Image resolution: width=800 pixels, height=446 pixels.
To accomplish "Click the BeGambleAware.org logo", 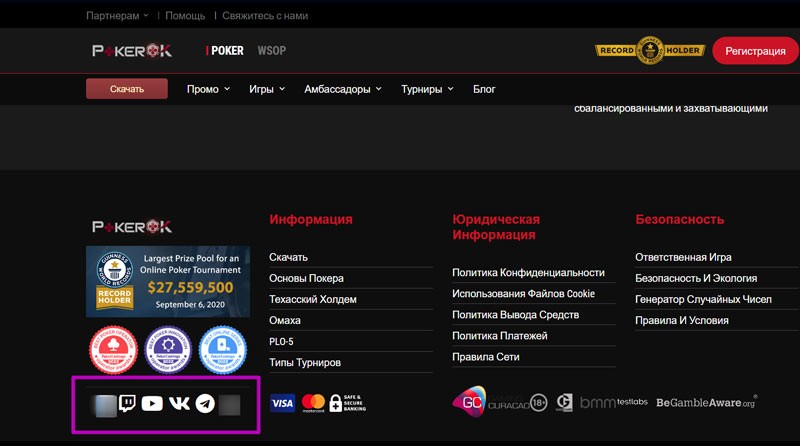I will pos(706,402).
